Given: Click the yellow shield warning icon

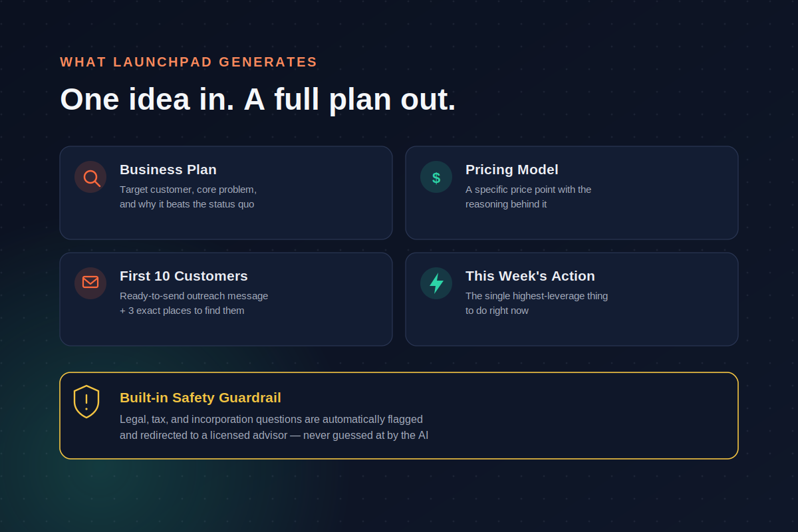Looking at the screenshot, I should [86, 402].
